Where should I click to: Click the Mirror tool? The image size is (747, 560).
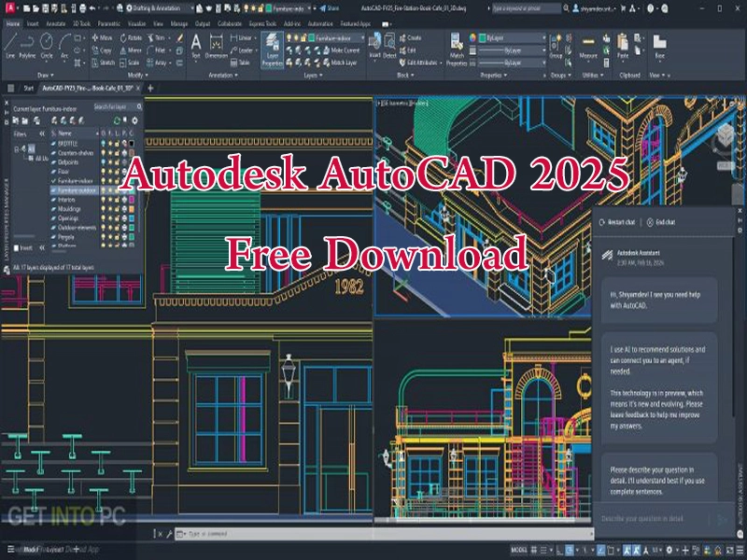(x=131, y=50)
